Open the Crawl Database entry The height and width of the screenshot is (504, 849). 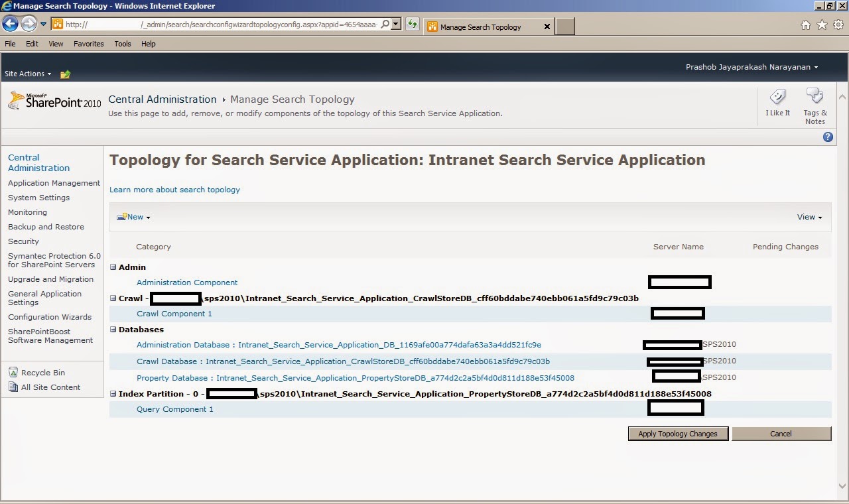pos(343,361)
